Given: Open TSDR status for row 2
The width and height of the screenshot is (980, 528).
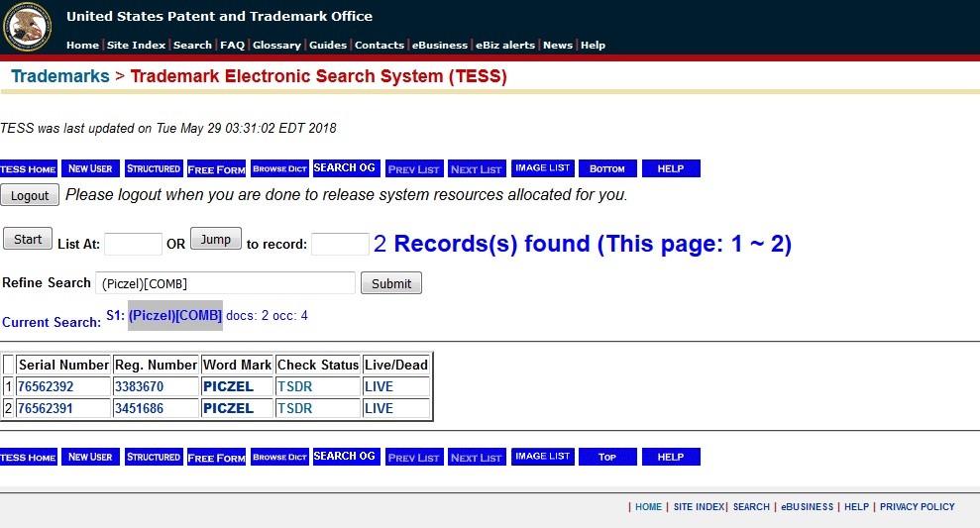Looking at the screenshot, I should point(295,409).
